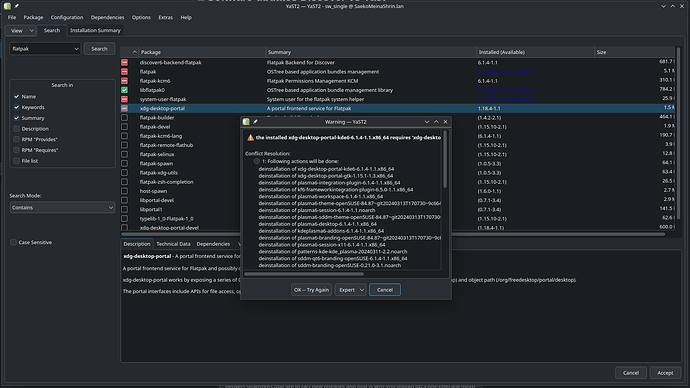Open the Extras menu
The width and height of the screenshot is (690, 388).
[165, 18]
